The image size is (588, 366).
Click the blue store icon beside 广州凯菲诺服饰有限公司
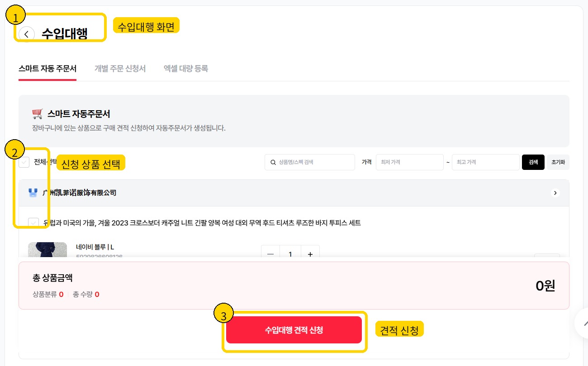point(33,193)
